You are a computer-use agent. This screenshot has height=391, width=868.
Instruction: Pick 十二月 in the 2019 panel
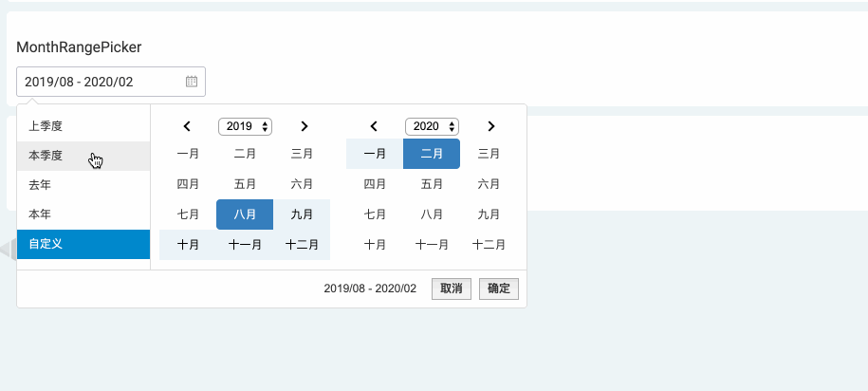pos(302,244)
